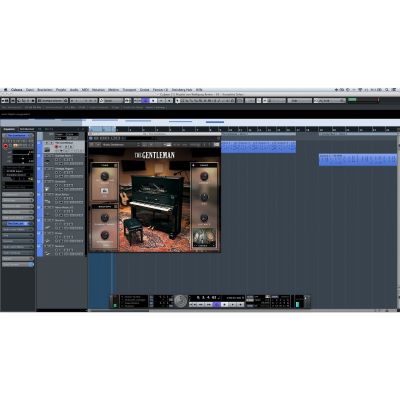Open the MIDI menu
The image size is (400, 400).
[85, 90]
